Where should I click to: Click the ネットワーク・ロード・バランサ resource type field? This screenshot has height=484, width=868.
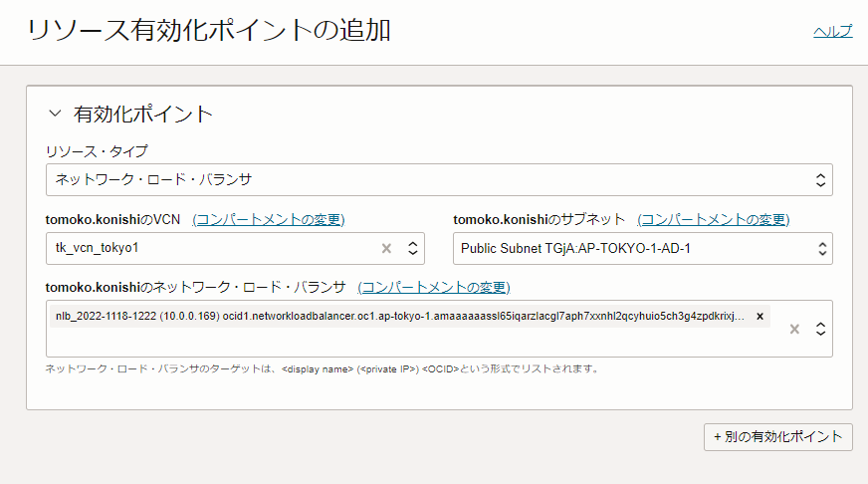(439, 179)
